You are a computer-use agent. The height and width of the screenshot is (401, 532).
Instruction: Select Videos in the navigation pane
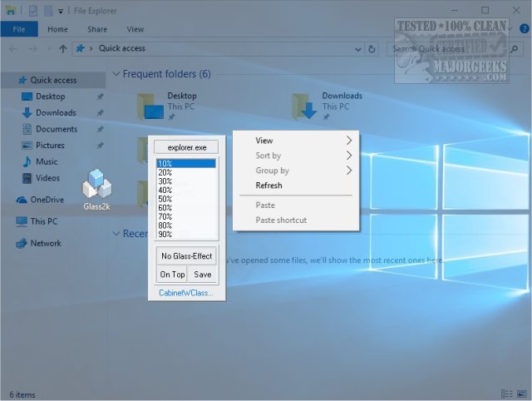47,178
